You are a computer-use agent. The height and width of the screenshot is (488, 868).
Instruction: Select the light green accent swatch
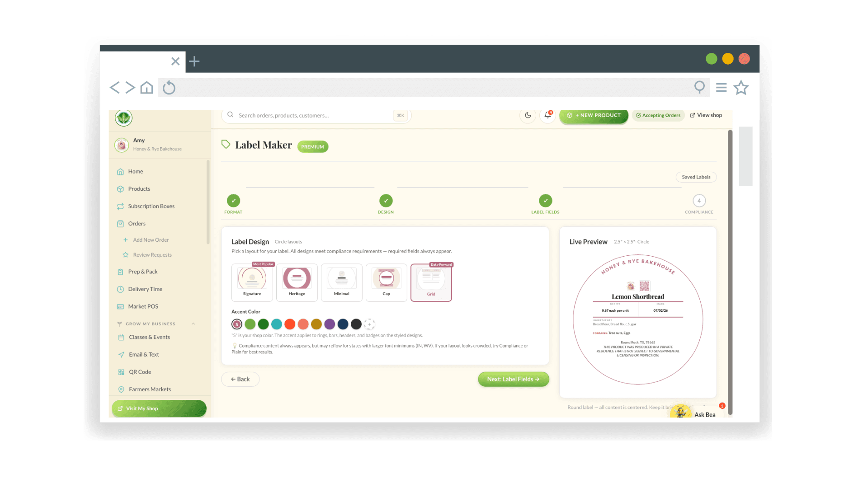[x=250, y=324]
